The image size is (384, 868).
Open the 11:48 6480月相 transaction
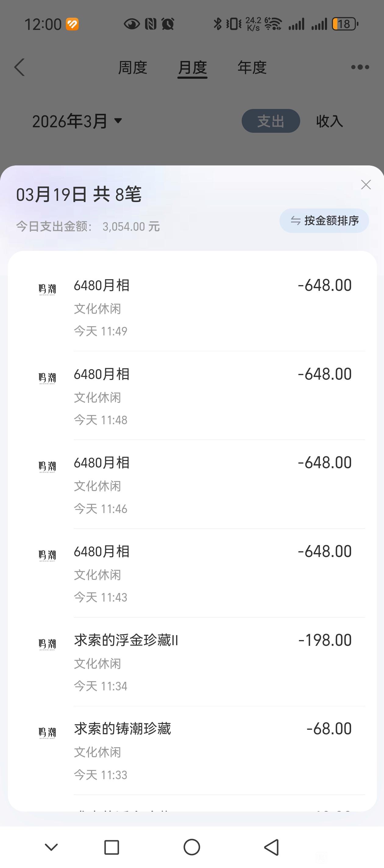pos(212,396)
